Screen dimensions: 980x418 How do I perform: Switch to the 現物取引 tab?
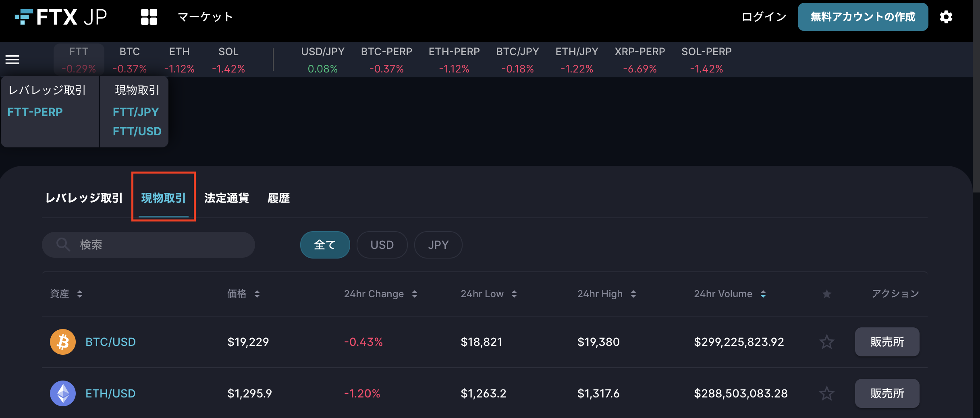click(163, 198)
